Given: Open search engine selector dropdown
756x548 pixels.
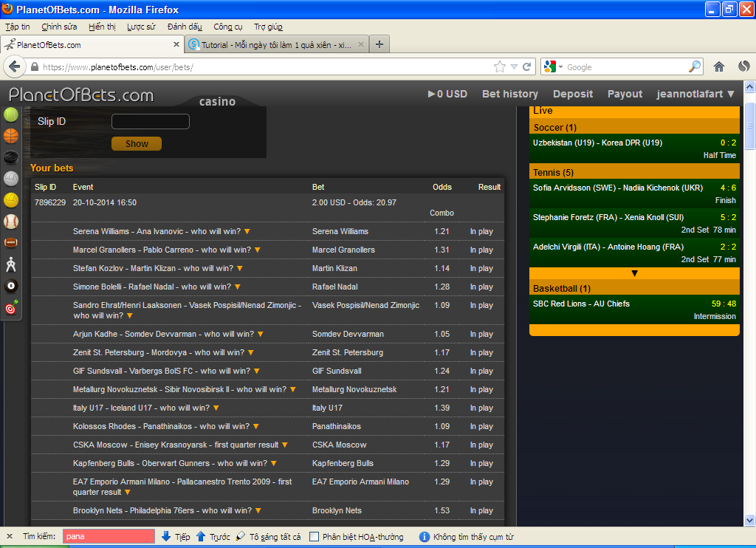Looking at the screenshot, I should tap(561, 67).
